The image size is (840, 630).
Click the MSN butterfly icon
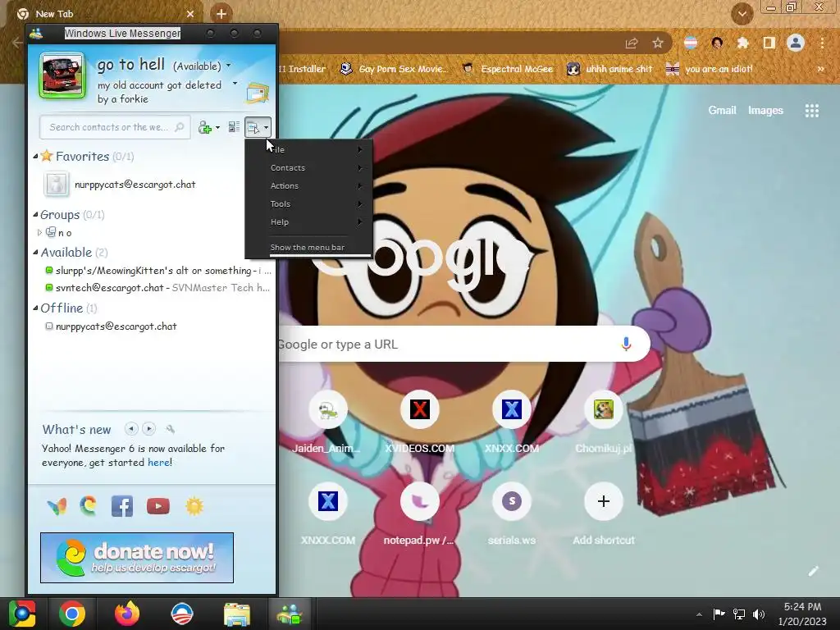[x=57, y=506]
